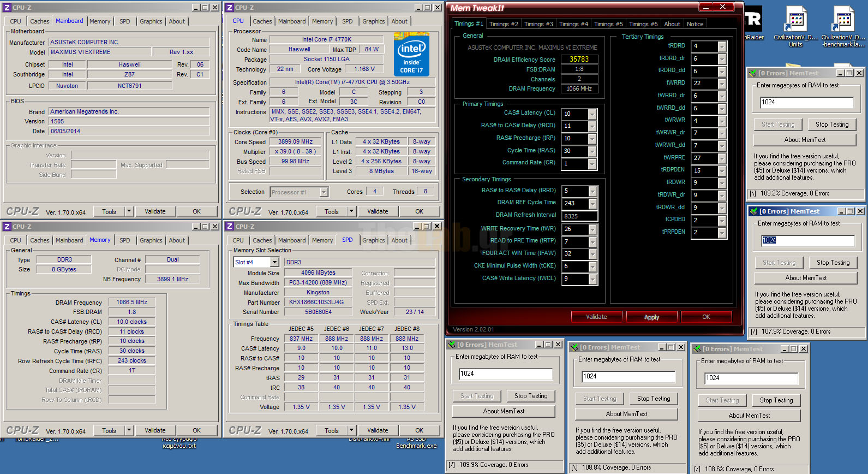Open CAS# Latency (CL) dropdown in MemTweakIt
This screenshot has height=474, width=868.
(592, 114)
